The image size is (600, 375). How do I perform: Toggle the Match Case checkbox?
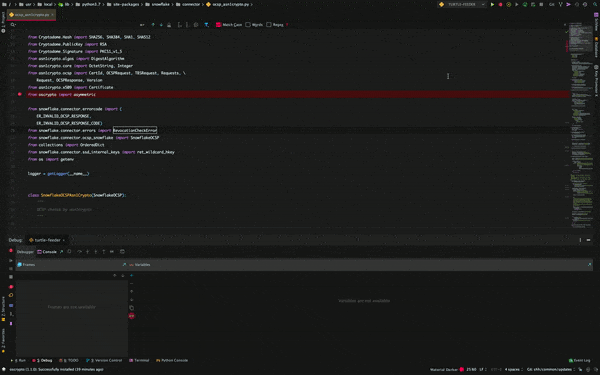[218, 24]
